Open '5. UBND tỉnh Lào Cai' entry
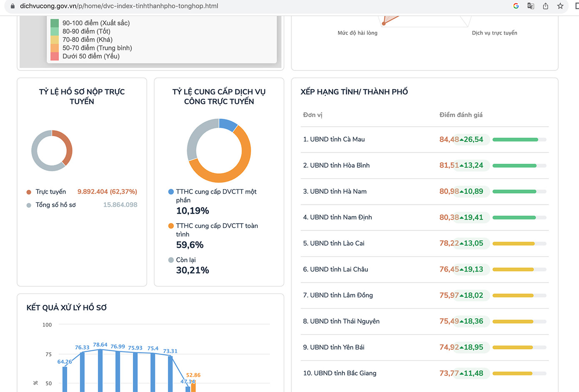This screenshot has width=579, height=392. (334, 243)
